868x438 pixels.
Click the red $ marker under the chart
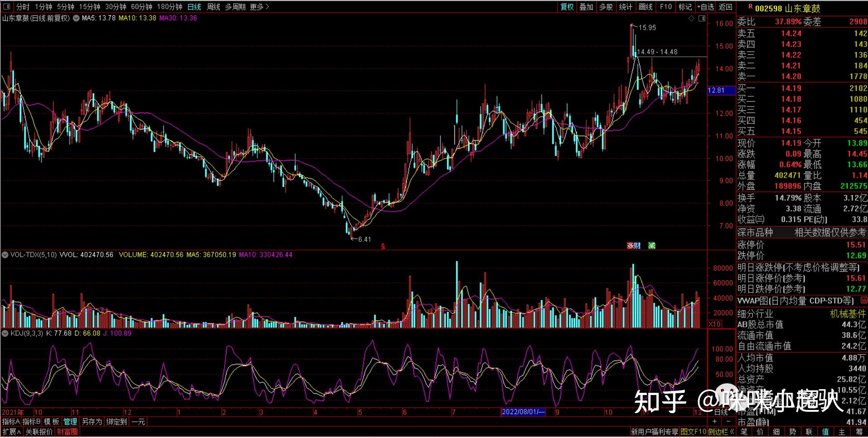(x=383, y=246)
